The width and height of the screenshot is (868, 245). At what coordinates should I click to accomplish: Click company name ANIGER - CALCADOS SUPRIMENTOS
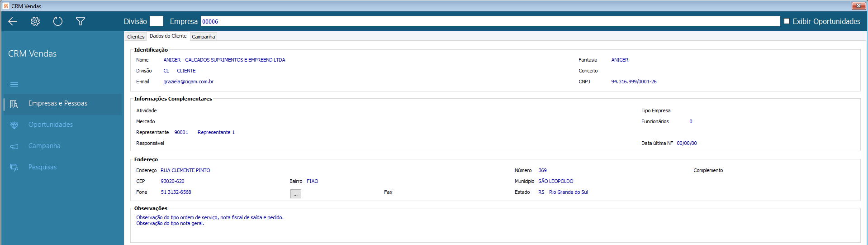click(x=224, y=60)
